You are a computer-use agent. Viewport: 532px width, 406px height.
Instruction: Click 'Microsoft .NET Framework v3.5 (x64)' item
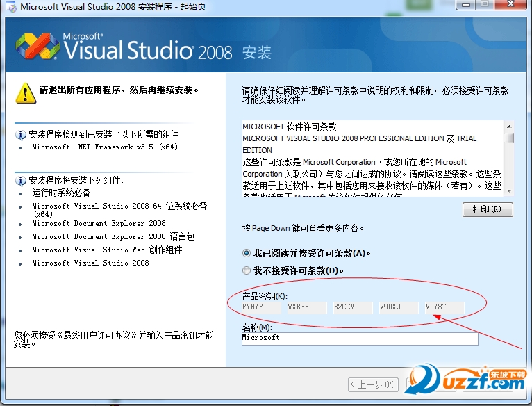105,147
